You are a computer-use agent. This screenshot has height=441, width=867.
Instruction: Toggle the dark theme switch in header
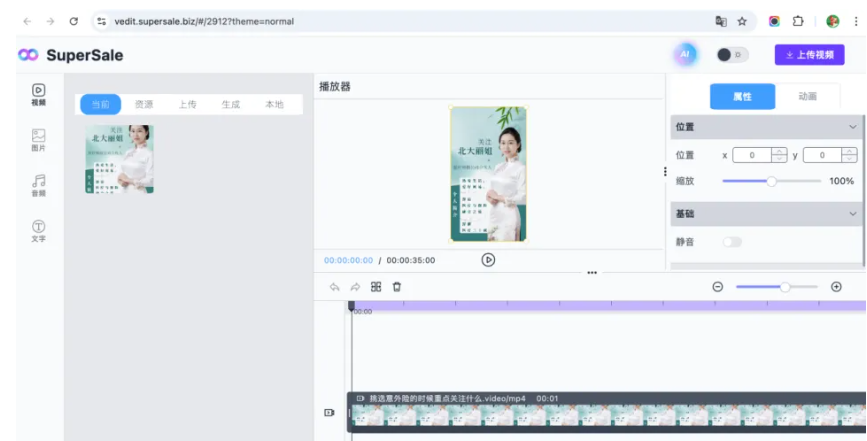click(732, 55)
